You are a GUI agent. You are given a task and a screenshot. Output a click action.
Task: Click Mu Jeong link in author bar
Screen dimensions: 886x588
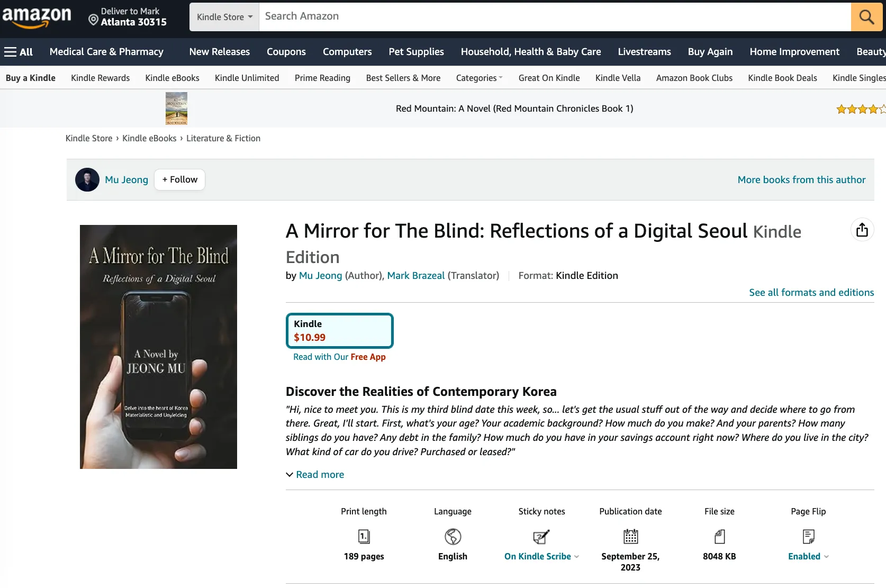pyautogui.click(x=126, y=180)
